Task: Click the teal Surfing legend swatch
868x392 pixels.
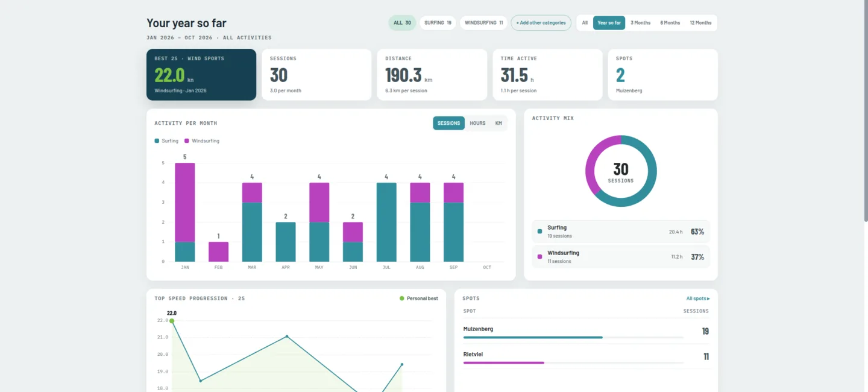Action: point(157,141)
